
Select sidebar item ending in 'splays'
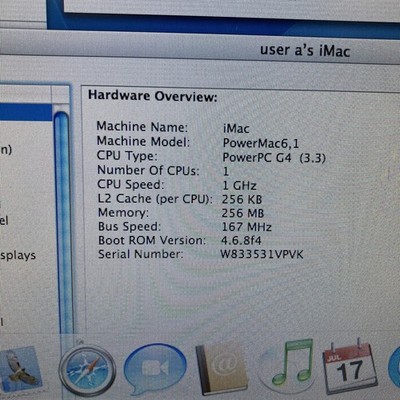[18, 256]
